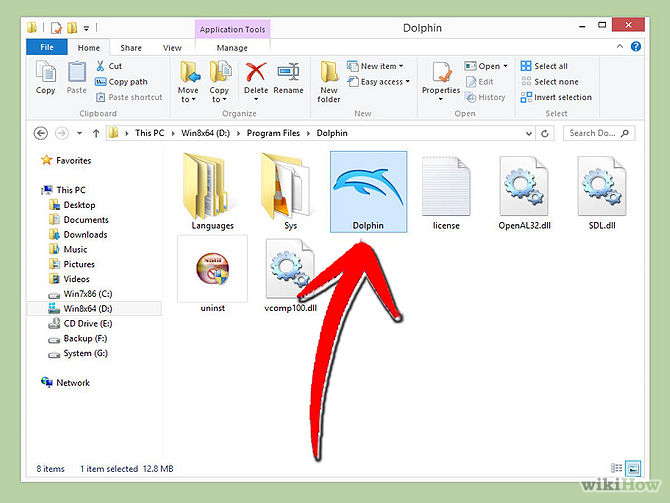Expand the address bar history dropdown
The image size is (670, 503).
(x=529, y=134)
